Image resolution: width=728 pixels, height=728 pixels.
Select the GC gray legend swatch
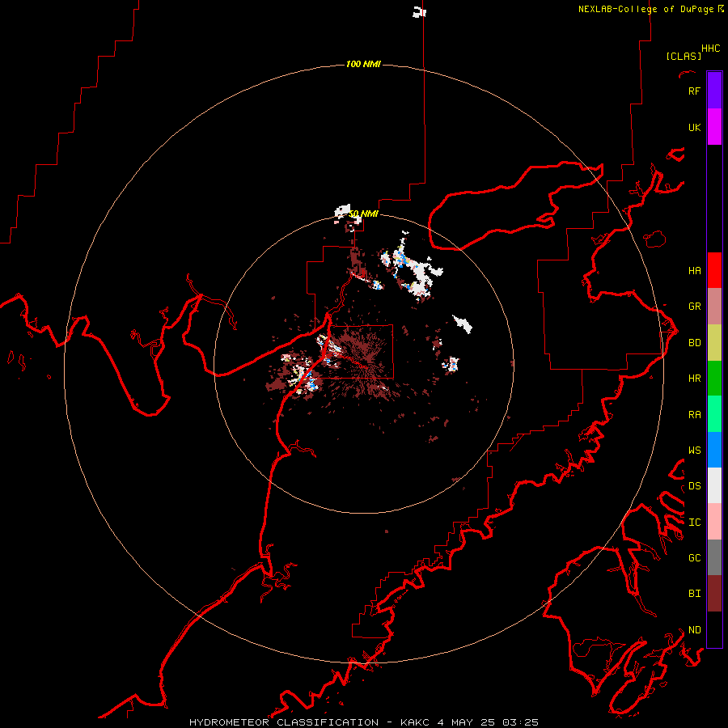(x=714, y=557)
